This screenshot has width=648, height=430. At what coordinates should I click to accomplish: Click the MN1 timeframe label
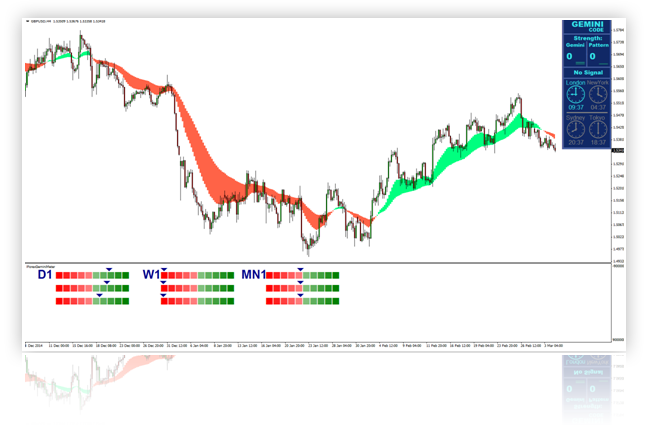tap(253, 275)
